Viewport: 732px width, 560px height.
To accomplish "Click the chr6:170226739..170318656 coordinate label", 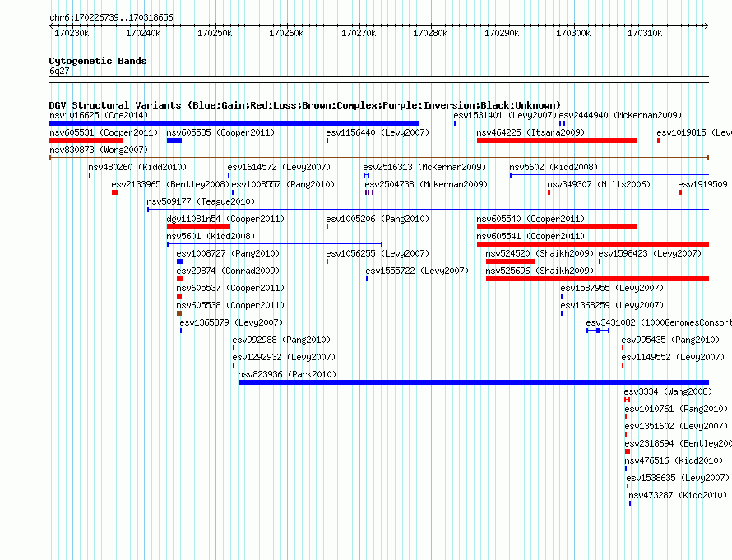I will tap(111, 17).
